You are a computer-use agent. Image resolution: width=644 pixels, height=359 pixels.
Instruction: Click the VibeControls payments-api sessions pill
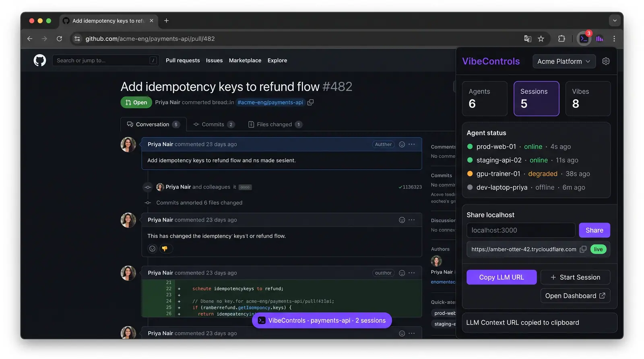click(x=322, y=320)
